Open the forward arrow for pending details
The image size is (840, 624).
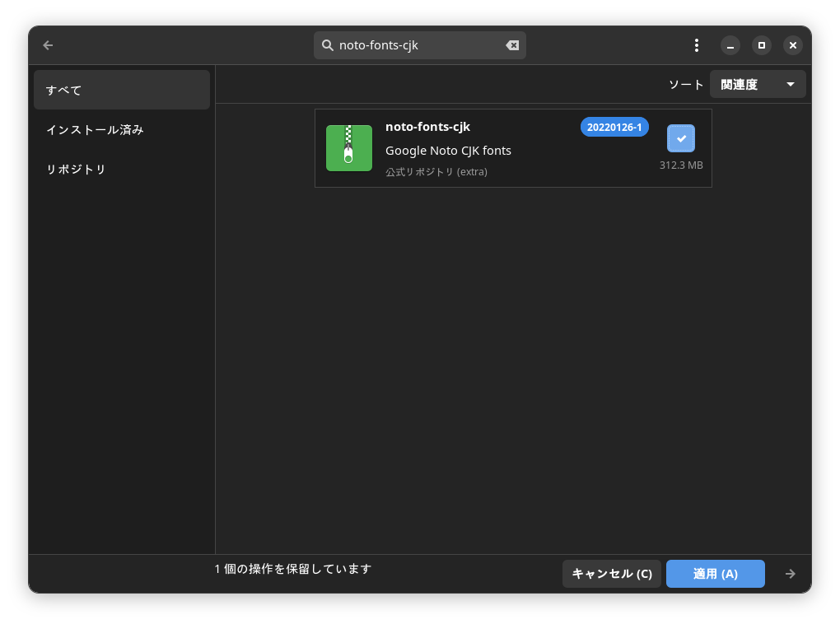click(791, 574)
